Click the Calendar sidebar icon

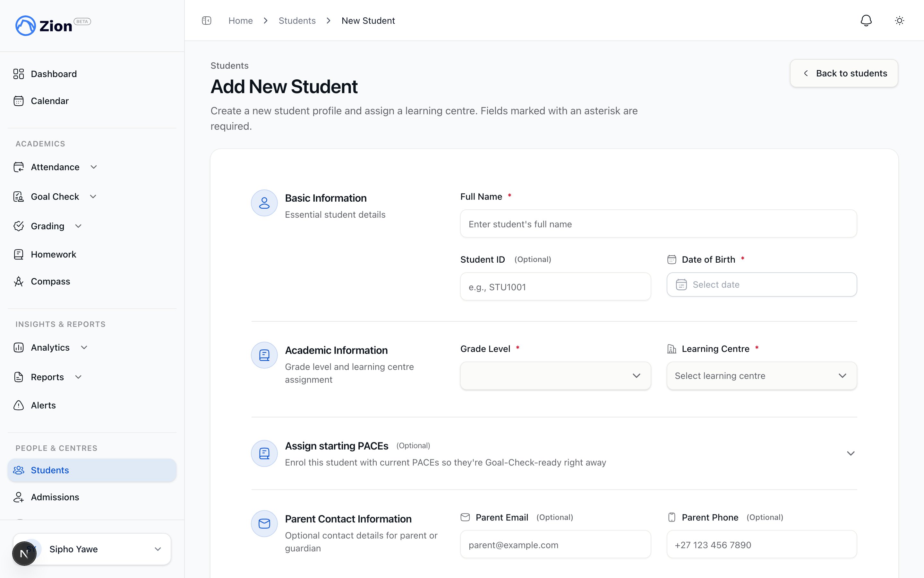point(18,101)
